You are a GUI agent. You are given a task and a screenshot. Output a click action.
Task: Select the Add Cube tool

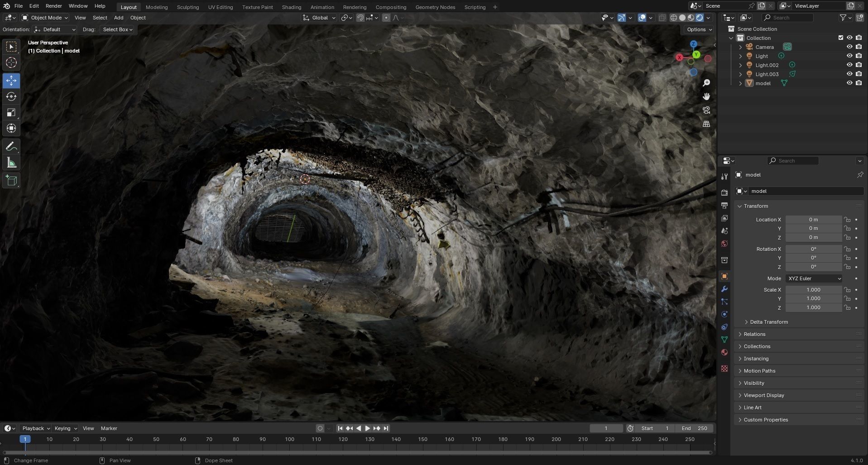(11, 181)
